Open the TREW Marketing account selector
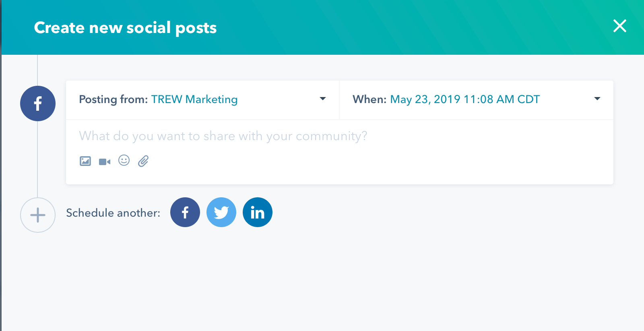Image resolution: width=644 pixels, height=331 pixels. 194,99
